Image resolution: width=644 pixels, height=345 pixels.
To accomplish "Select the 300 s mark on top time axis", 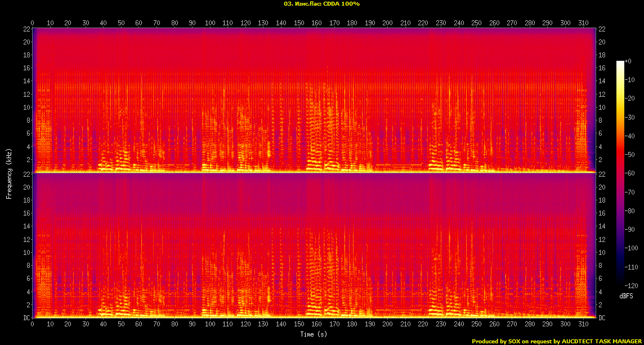I will click(565, 23).
